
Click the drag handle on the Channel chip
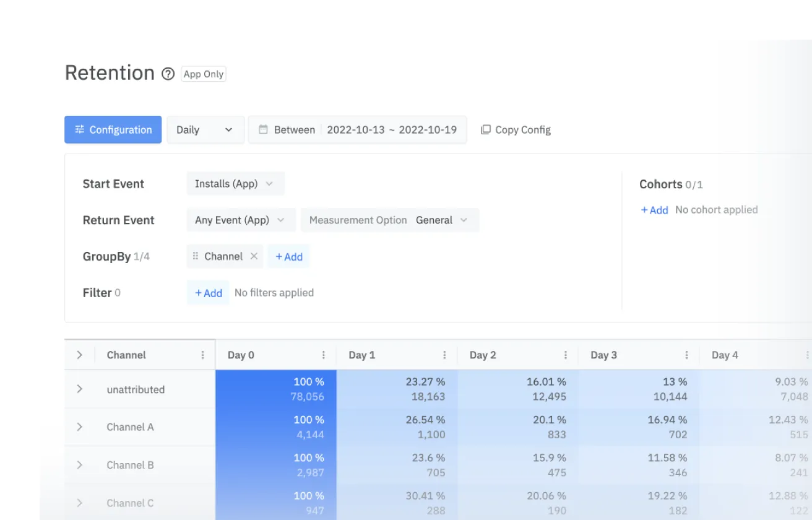click(x=195, y=256)
